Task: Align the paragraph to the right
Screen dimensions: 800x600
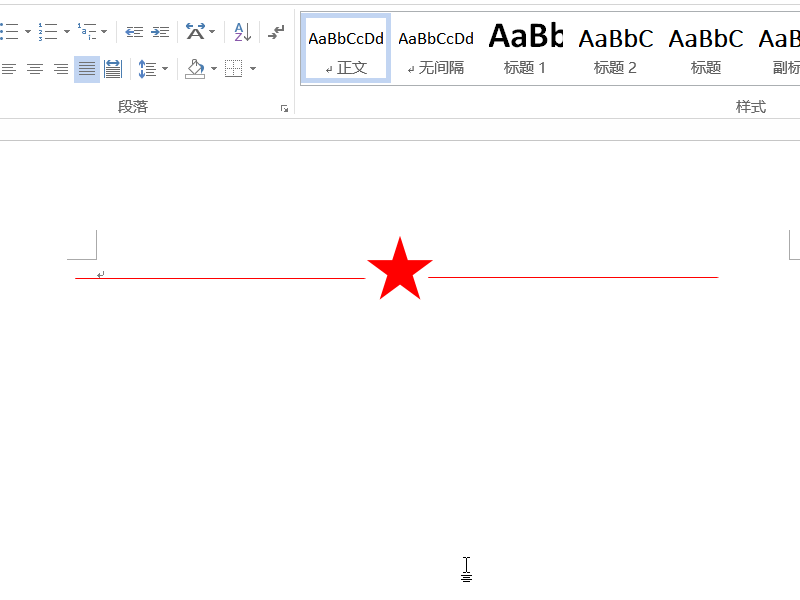Action: (x=61, y=69)
